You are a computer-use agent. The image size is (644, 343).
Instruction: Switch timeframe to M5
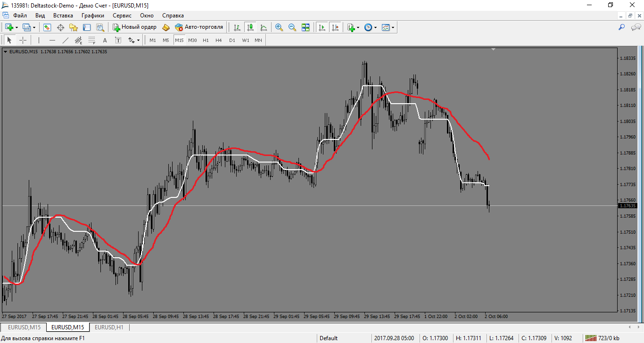166,40
